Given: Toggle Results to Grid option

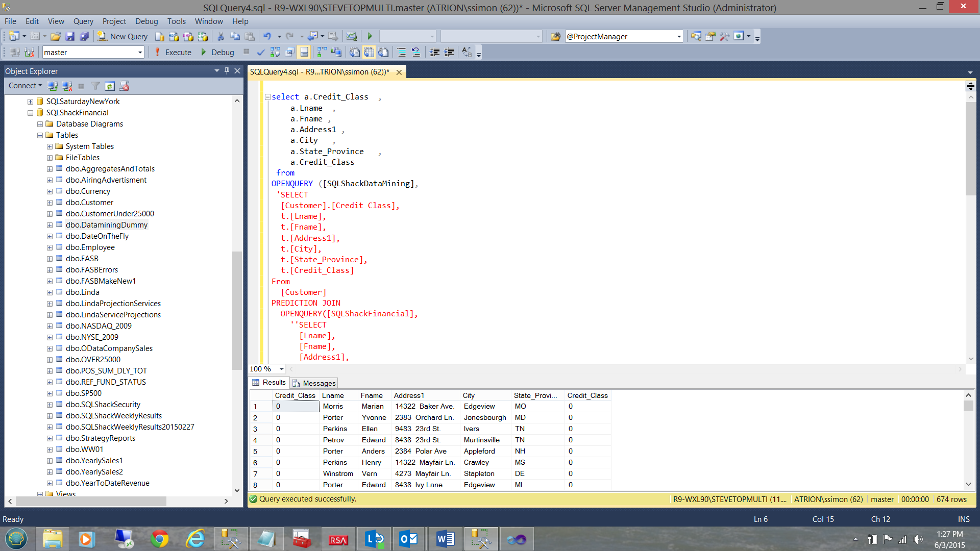Looking at the screenshot, I should pyautogui.click(x=369, y=52).
